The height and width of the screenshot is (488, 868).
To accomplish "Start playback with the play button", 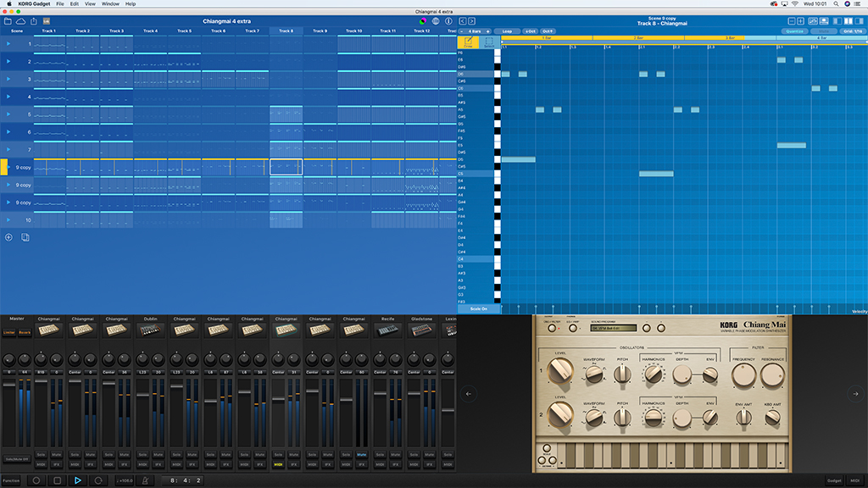I will click(x=77, y=480).
